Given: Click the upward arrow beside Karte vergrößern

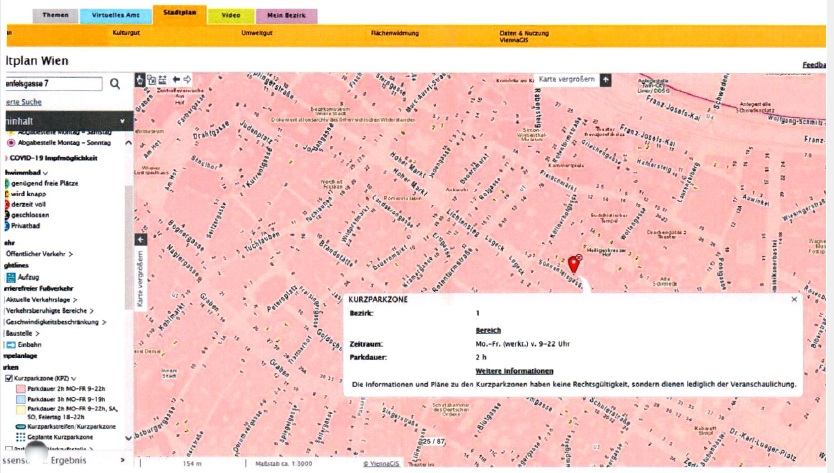Looking at the screenshot, I should coord(605,78).
